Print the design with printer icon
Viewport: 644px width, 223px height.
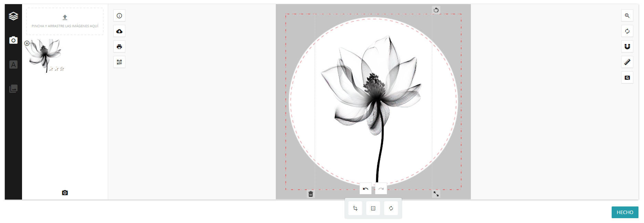pos(119,47)
